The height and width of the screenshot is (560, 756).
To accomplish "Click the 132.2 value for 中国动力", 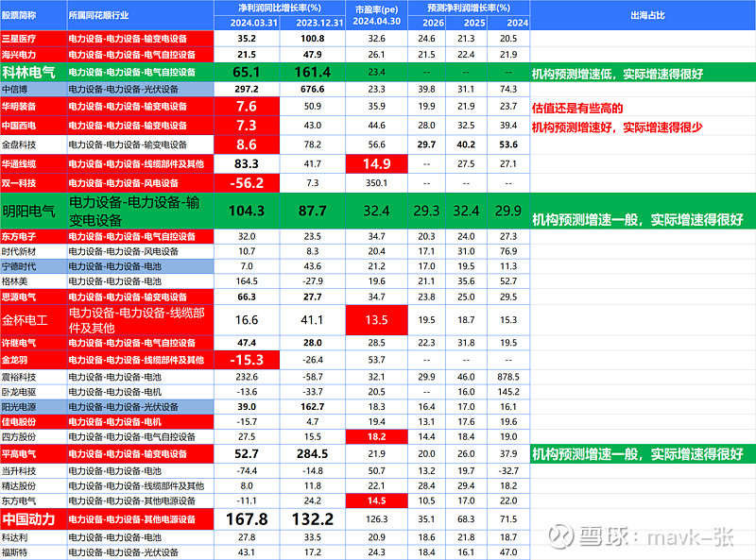I will pyautogui.click(x=313, y=519).
